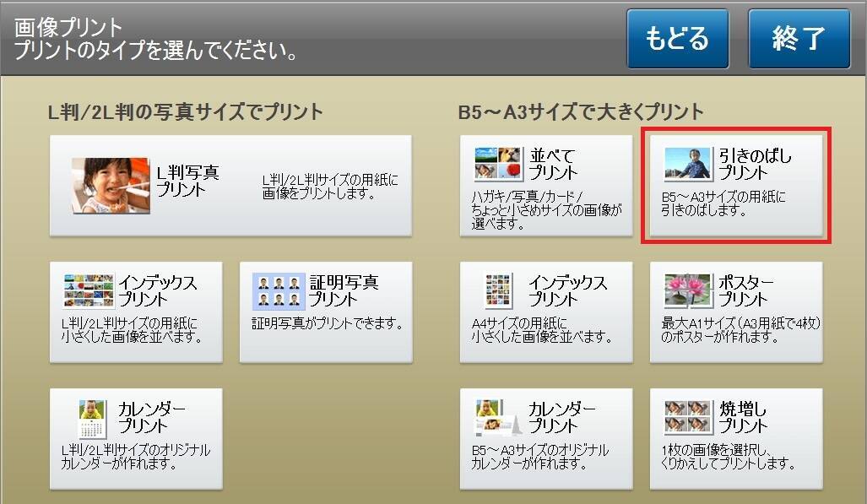Click text 最大A1サイズ（A3用紙で4枚）のポスターが作れます
Viewport: 867px width, 504px height.
pos(741,330)
